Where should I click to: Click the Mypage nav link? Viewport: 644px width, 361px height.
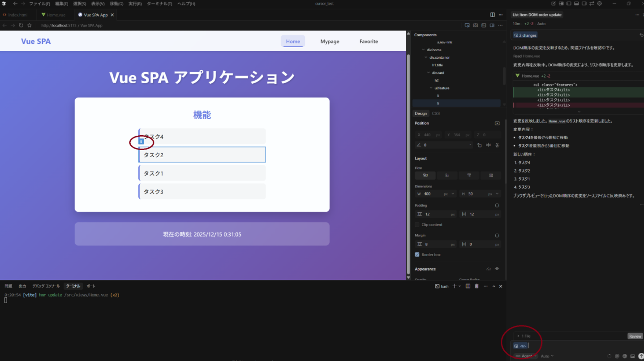click(x=330, y=41)
